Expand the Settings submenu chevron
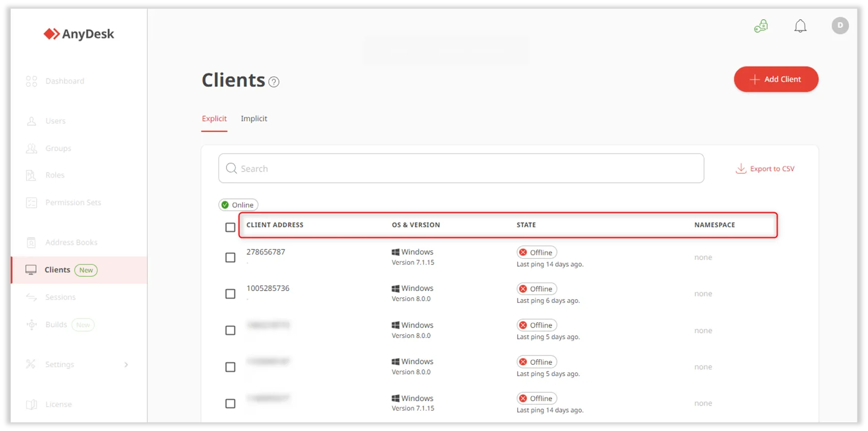Screen dimensions: 868x431 (126, 364)
